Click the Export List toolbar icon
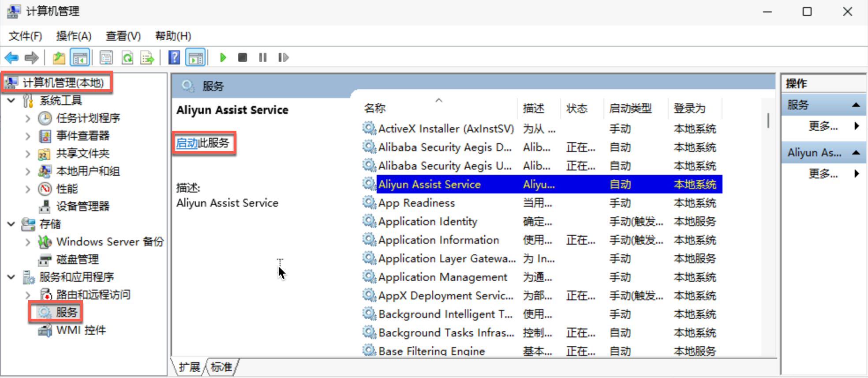Viewport: 868px width, 378px height. tap(147, 57)
